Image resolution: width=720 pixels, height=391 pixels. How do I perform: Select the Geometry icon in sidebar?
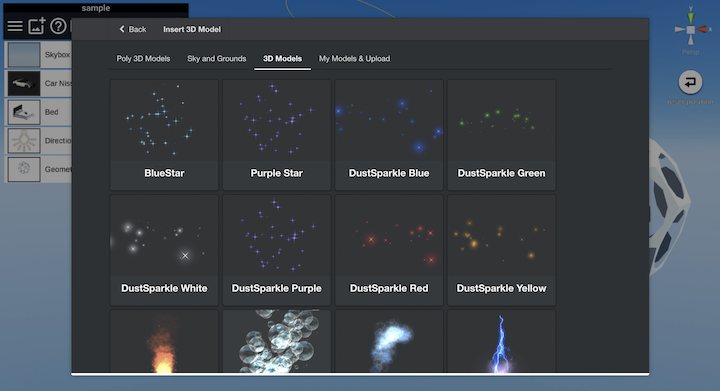[24, 169]
